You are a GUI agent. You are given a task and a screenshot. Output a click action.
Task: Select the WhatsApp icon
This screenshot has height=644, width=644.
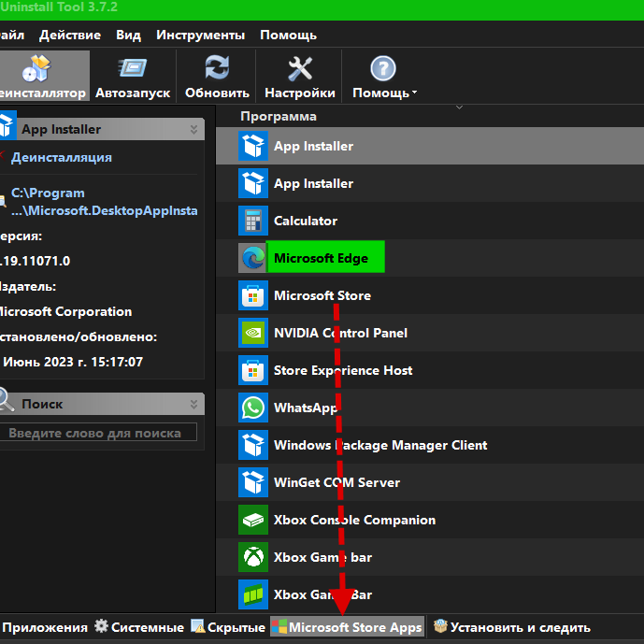pyautogui.click(x=253, y=408)
